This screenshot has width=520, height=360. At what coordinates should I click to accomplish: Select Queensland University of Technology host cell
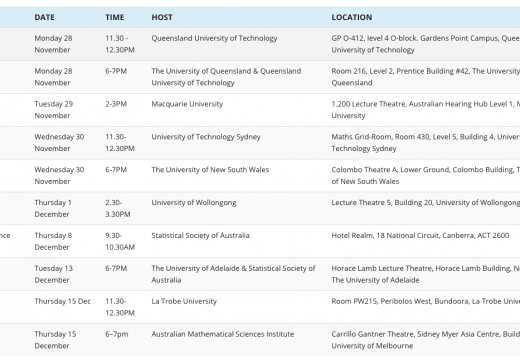click(214, 38)
